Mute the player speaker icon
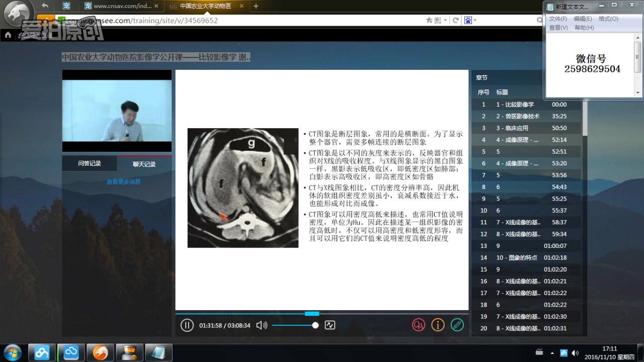This screenshot has height=362, width=644. [262, 325]
